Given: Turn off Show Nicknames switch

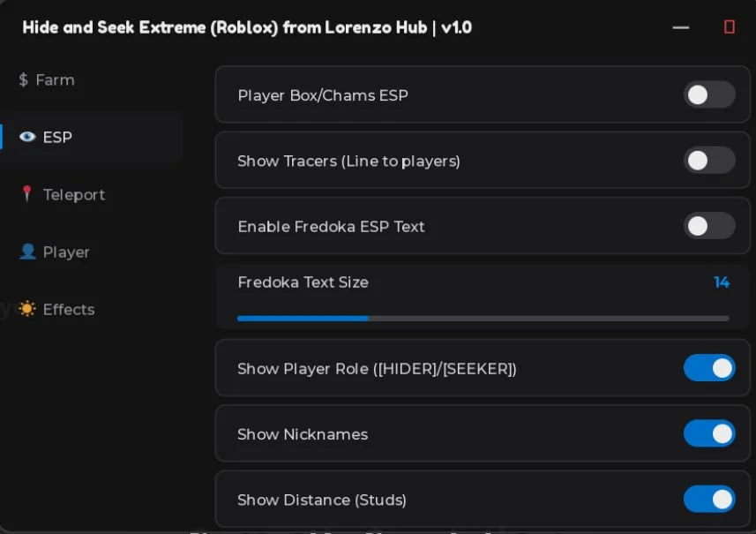Looking at the screenshot, I should (x=709, y=433).
